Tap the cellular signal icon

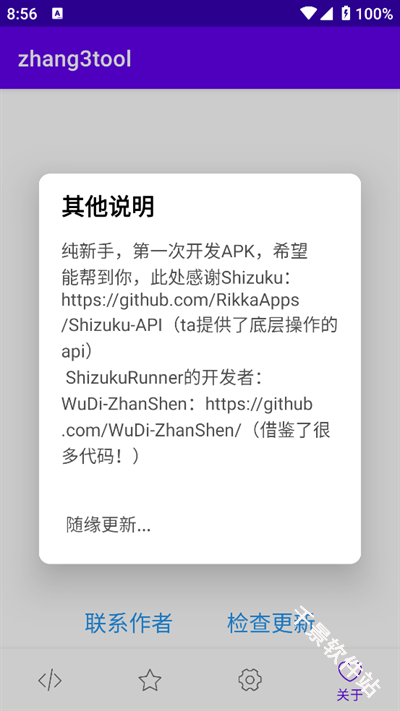[327, 14]
